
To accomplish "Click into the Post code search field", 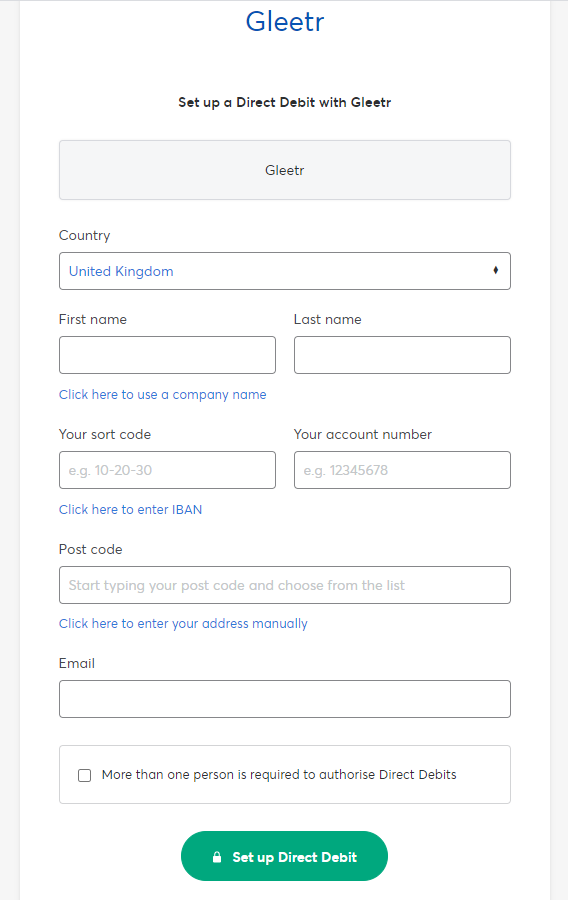I will tap(285, 585).
